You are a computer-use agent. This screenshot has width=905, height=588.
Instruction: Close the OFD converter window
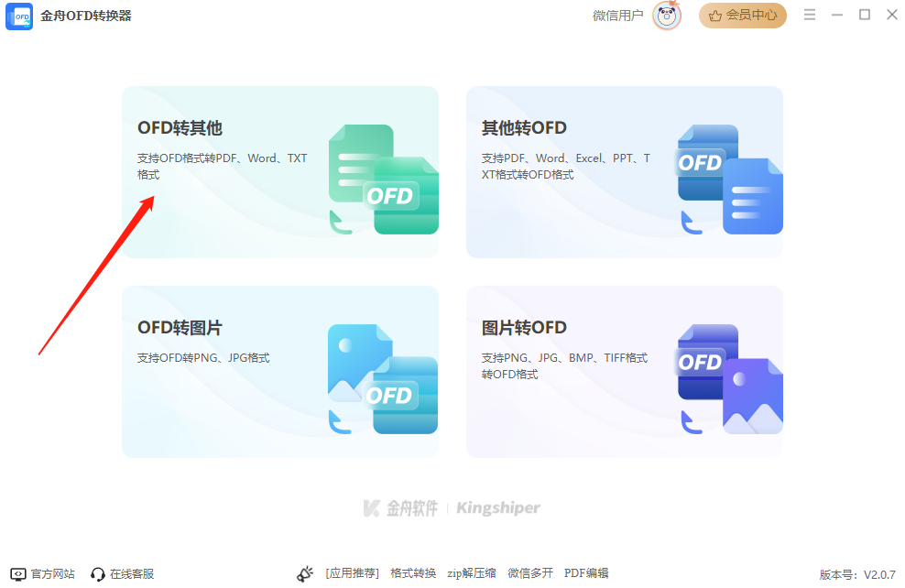[x=892, y=15]
